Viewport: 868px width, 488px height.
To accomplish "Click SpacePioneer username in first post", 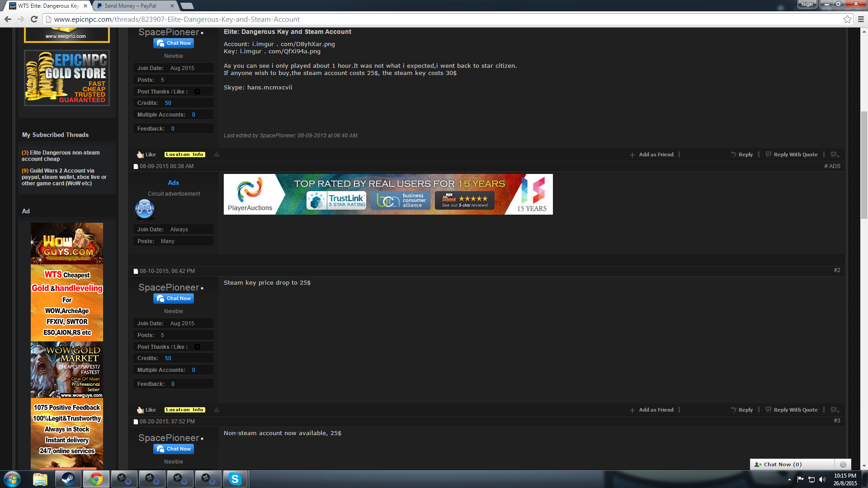I will [x=169, y=32].
